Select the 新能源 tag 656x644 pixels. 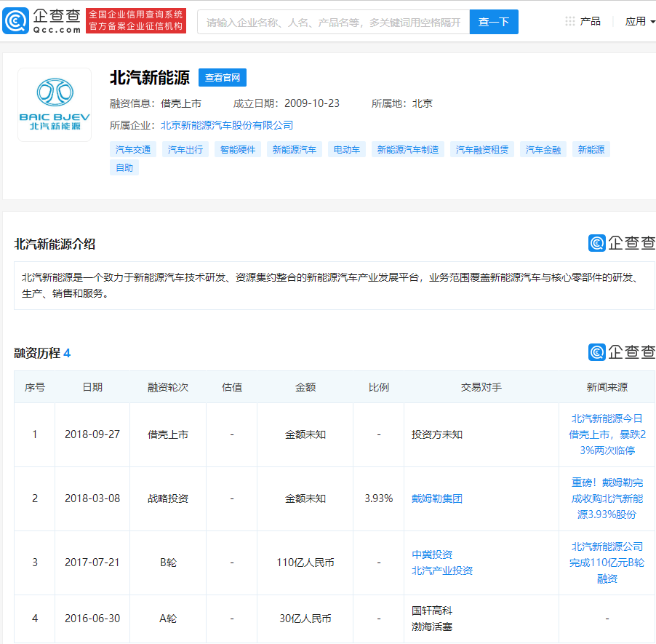[591, 149]
